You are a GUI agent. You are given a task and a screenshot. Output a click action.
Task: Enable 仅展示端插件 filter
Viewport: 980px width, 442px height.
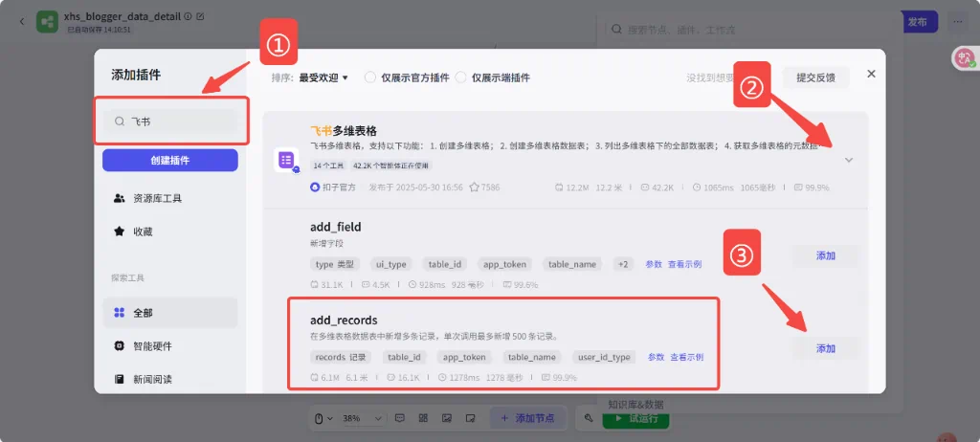point(461,77)
